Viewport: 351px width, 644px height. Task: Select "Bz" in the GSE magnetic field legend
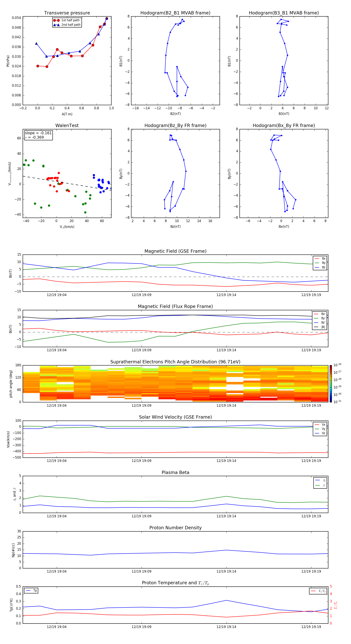coord(320,267)
